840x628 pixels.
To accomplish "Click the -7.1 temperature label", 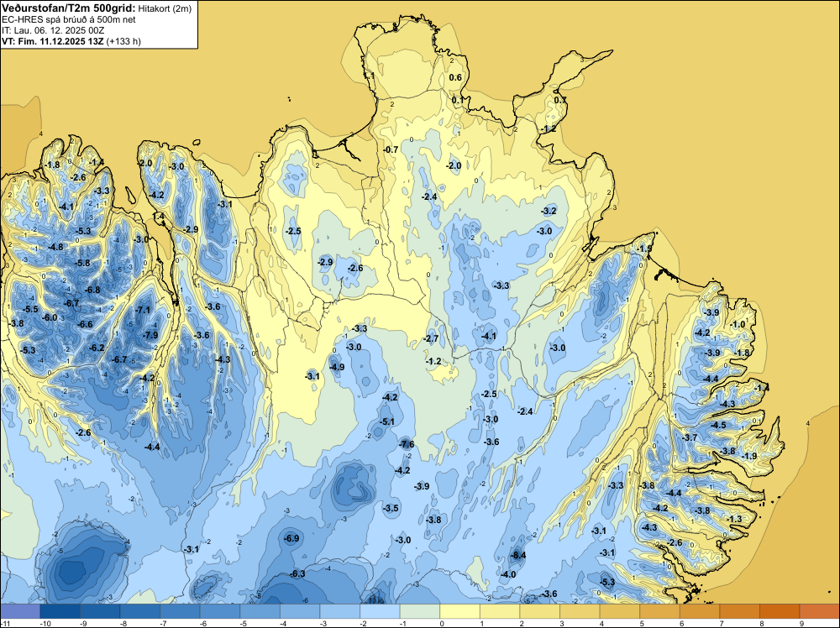I will click(144, 310).
